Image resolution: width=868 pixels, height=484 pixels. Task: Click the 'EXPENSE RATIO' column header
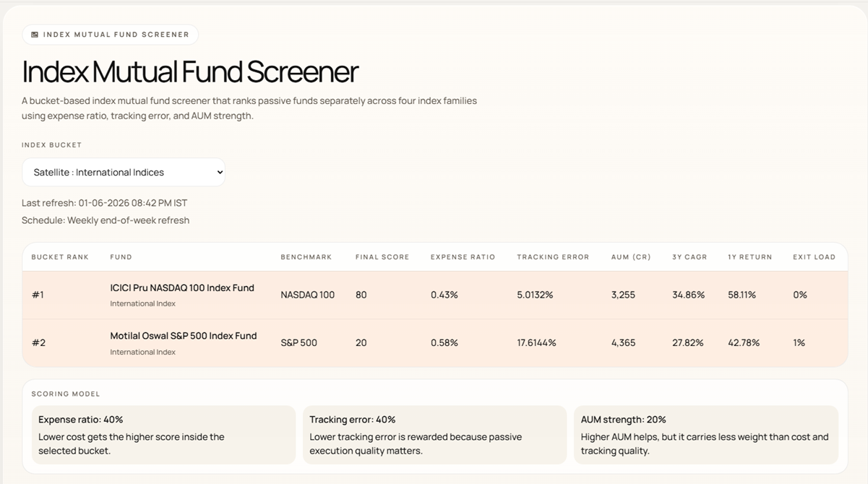click(463, 257)
